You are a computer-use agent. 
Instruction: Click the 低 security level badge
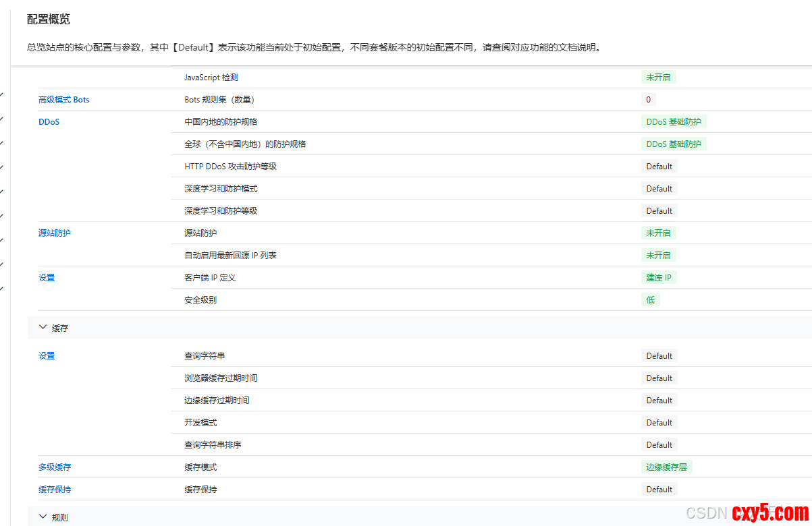(x=650, y=300)
